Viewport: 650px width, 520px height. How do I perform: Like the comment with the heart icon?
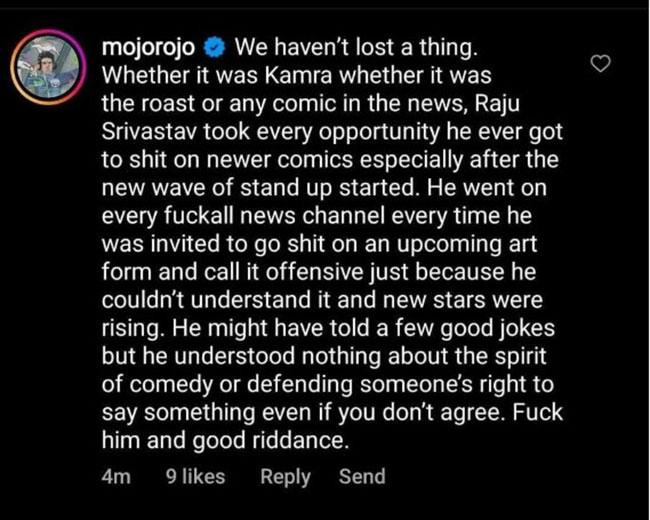pos(600,64)
